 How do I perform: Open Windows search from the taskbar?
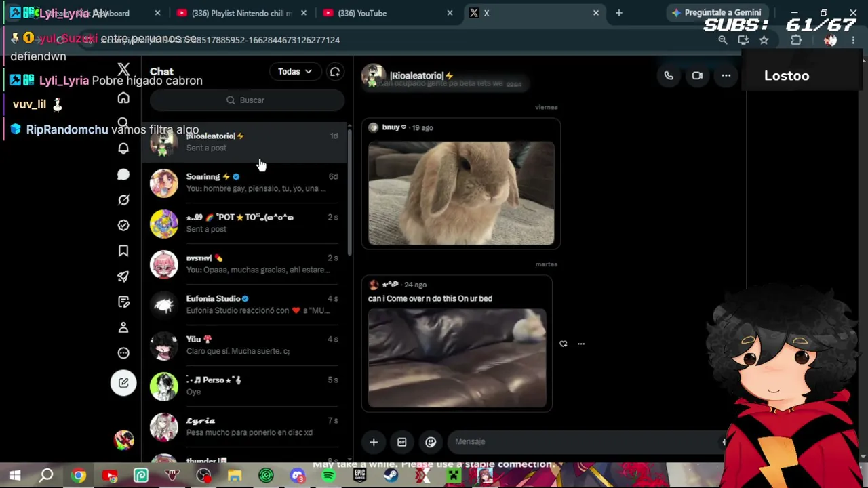point(46,476)
